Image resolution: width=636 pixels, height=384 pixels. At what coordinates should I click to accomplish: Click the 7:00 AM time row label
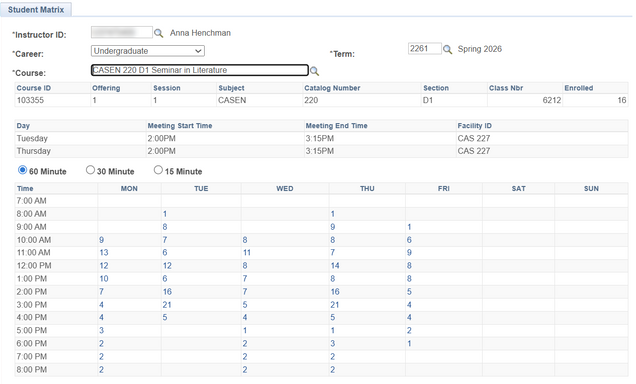[x=31, y=201]
